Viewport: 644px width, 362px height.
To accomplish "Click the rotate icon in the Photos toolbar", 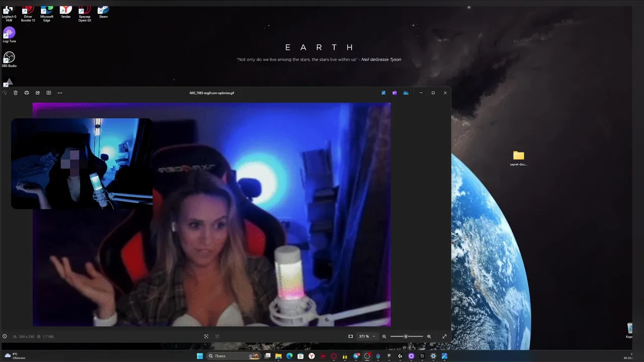I will point(5,93).
